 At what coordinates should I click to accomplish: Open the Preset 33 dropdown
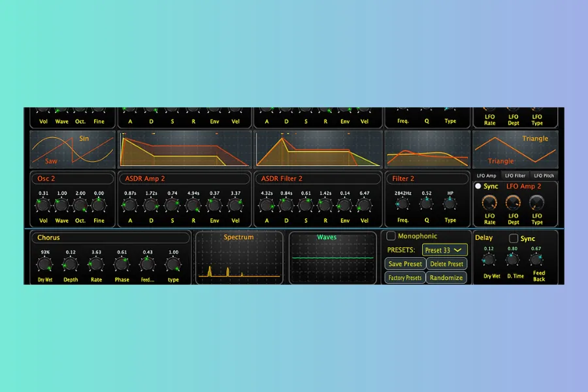pos(444,250)
